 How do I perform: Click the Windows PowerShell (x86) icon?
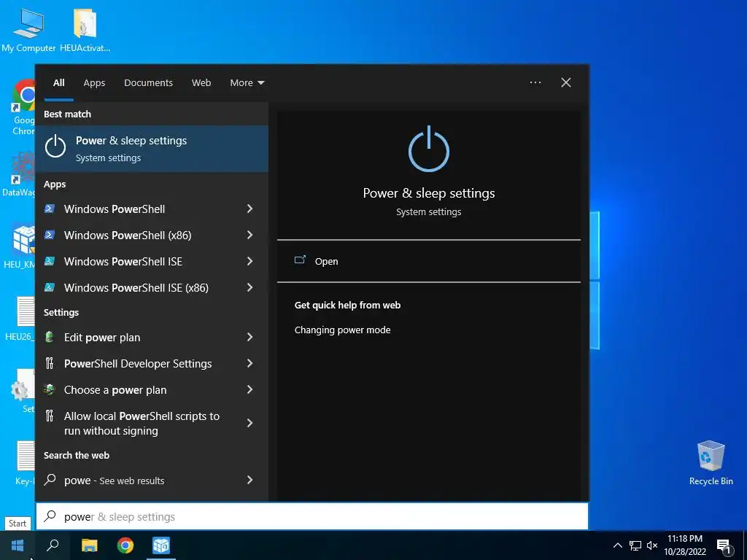tap(50, 235)
